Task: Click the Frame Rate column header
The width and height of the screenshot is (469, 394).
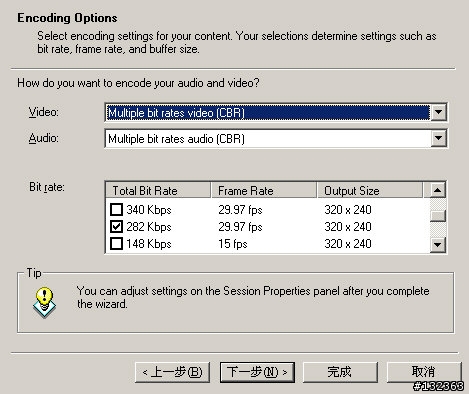Action: [264, 191]
